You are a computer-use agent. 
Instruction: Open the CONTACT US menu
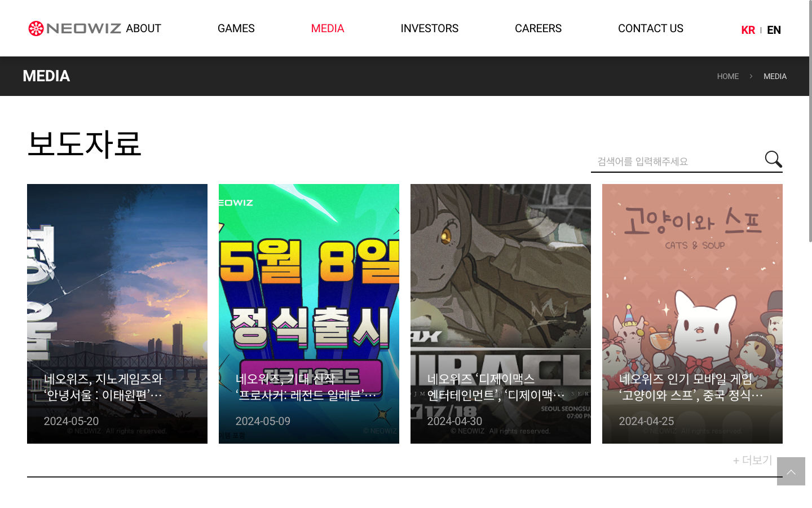click(651, 28)
